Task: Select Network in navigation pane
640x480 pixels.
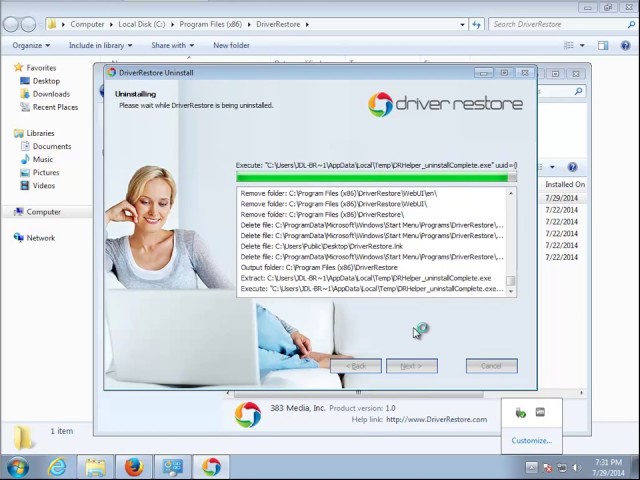Action: coord(40,238)
